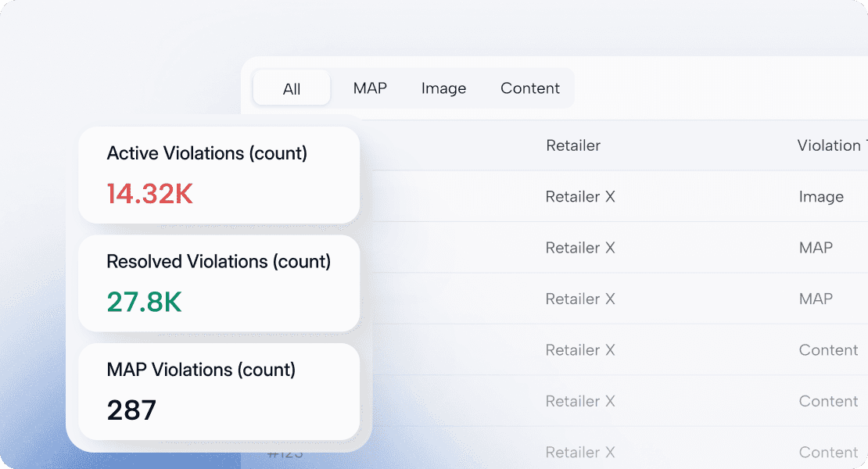Open the Content filter tab
Screen dimensions: 868x469
pyautogui.click(x=529, y=88)
